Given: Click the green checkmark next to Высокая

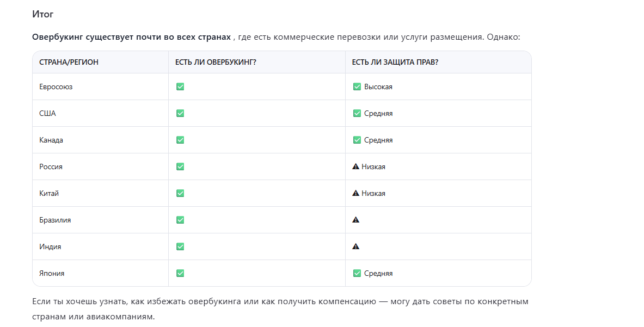Looking at the screenshot, I should [357, 87].
